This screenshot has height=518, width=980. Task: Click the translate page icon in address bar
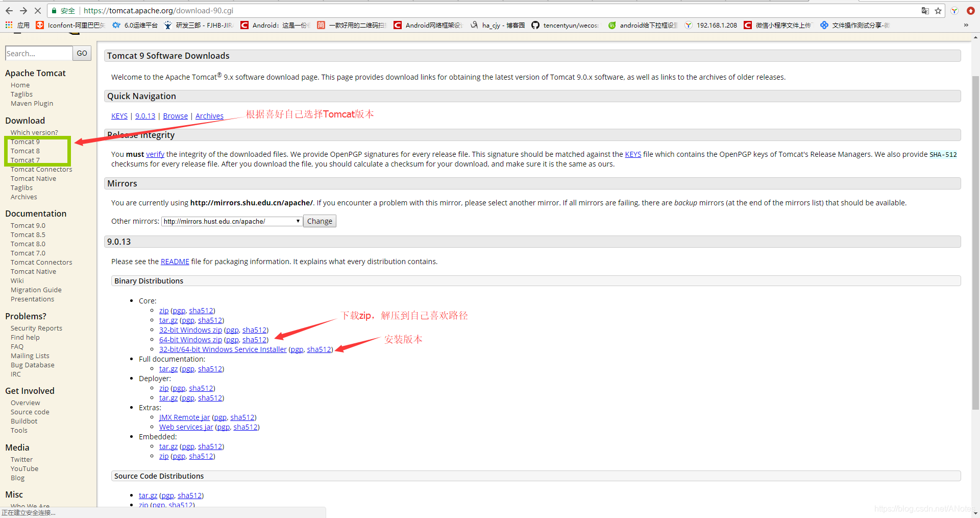[925, 11]
